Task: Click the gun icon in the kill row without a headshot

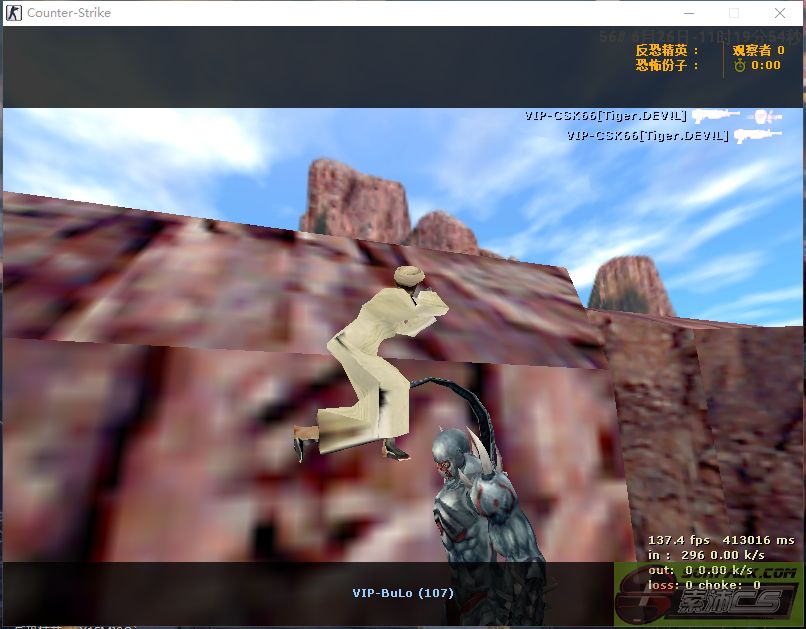Action: (758, 136)
